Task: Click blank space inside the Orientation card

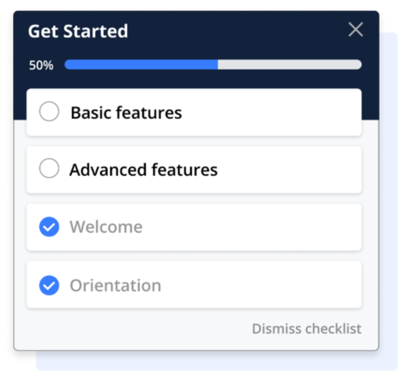Action: [262, 286]
